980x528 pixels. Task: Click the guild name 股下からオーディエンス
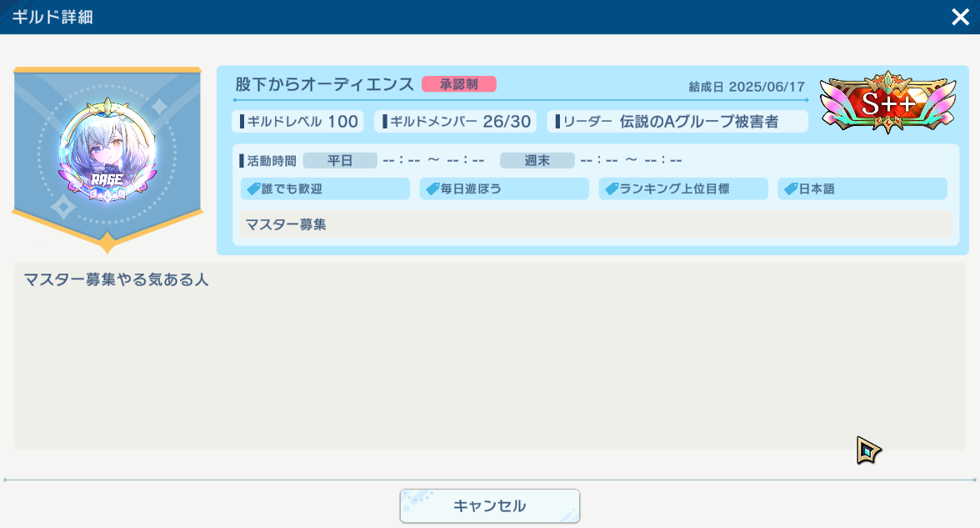[x=324, y=84]
